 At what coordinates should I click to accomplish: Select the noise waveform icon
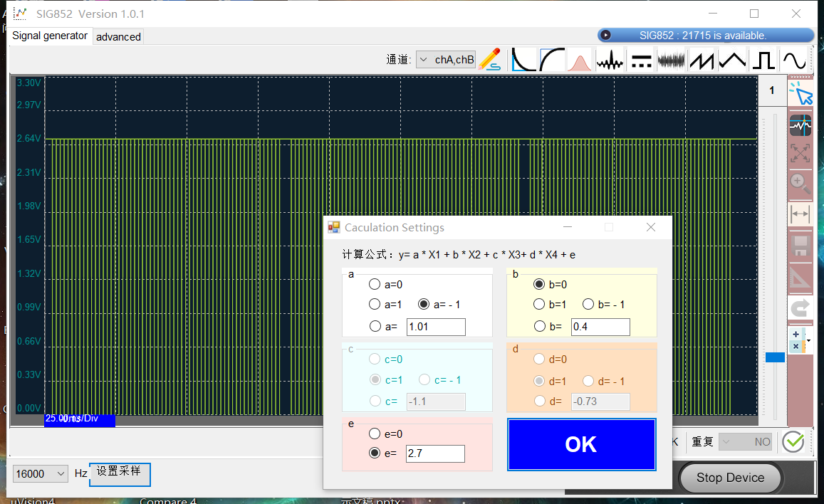pyautogui.click(x=672, y=60)
